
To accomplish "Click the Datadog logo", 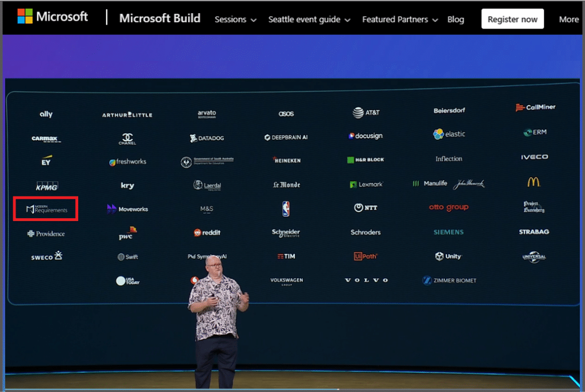I will click(x=207, y=138).
